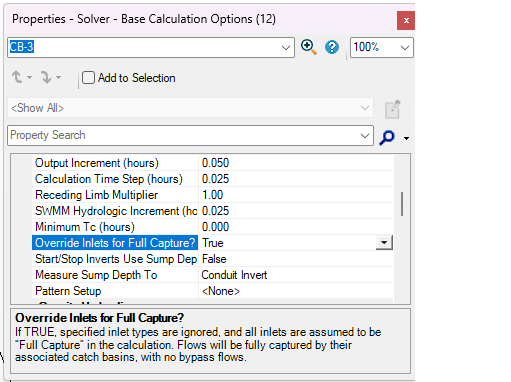Expand the <Show All> filter dropdown
Screen dimensions: 511x382
(365, 108)
